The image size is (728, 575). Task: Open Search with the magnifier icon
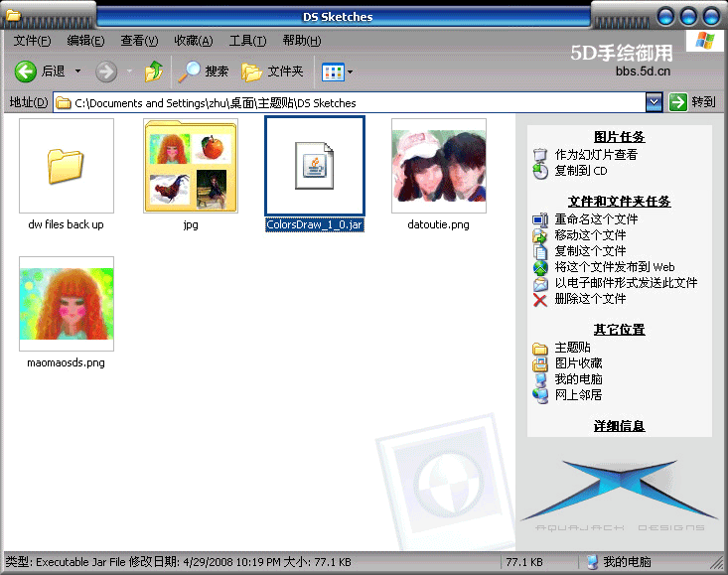point(189,72)
